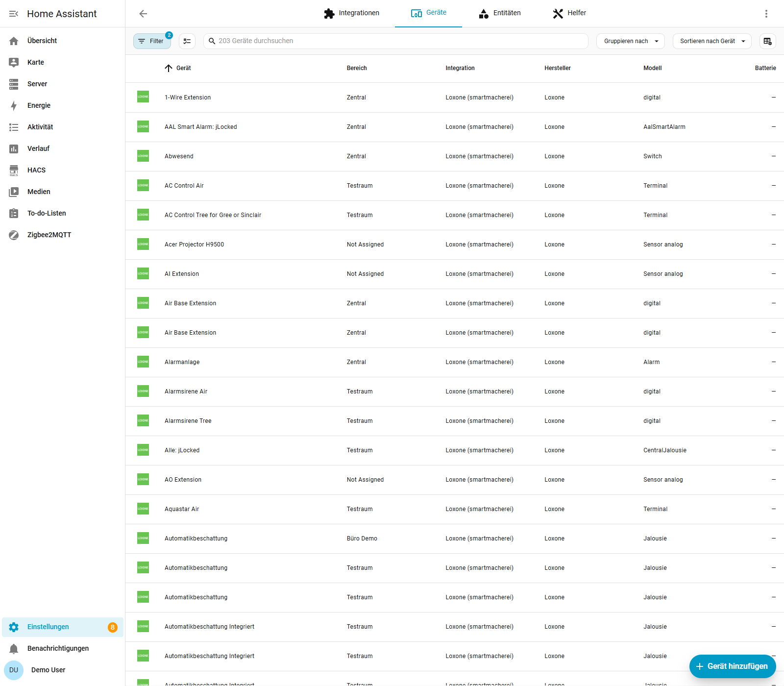Open Karte in the sidebar
This screenshot has height=686, width=784.
(63, 62)
